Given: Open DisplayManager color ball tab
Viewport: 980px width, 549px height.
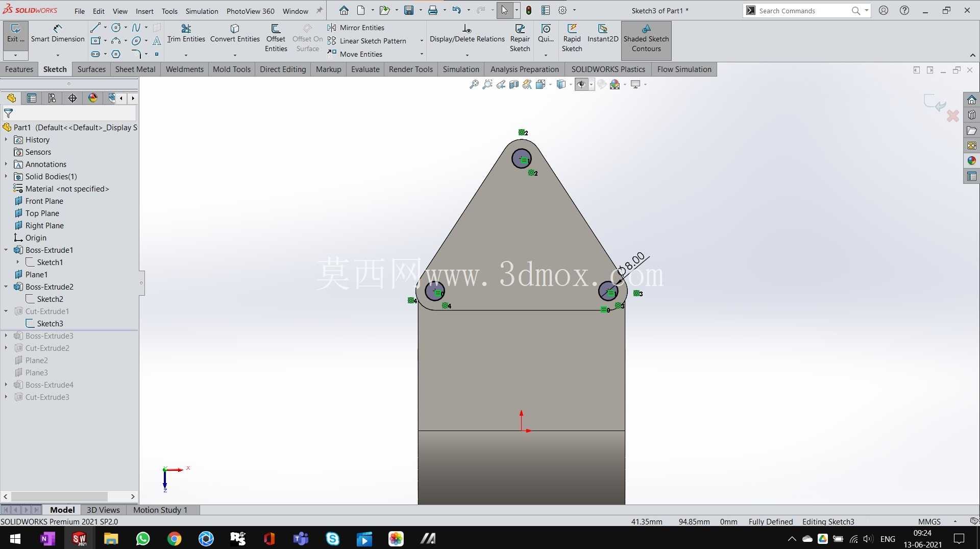Looking at the screenshot, I should pyautogui.click(x=93, y=98).
